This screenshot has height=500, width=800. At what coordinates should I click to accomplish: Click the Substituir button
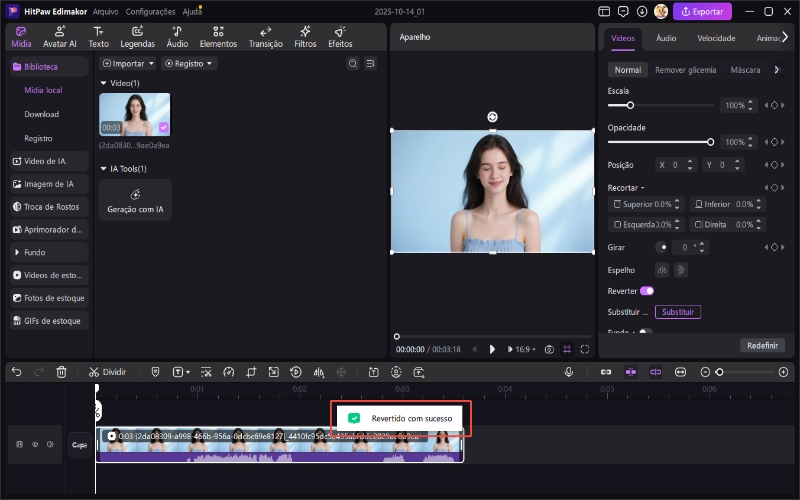pos(678,312)
